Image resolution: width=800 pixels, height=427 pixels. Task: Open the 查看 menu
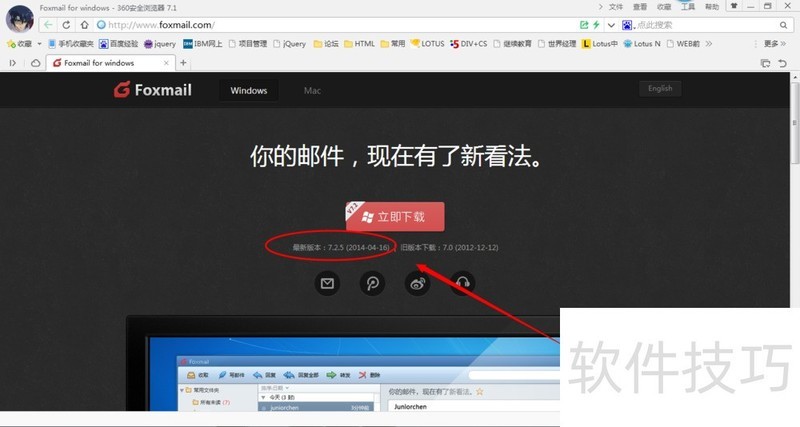[x=640, y=7]
